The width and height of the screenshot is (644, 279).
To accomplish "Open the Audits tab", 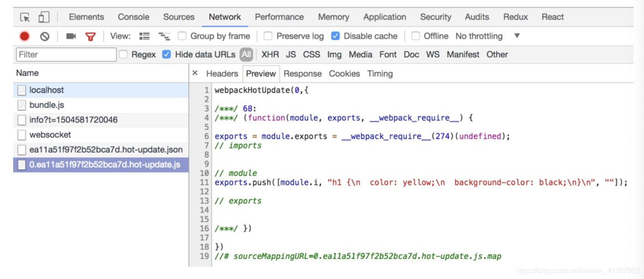I will point(477,17).
